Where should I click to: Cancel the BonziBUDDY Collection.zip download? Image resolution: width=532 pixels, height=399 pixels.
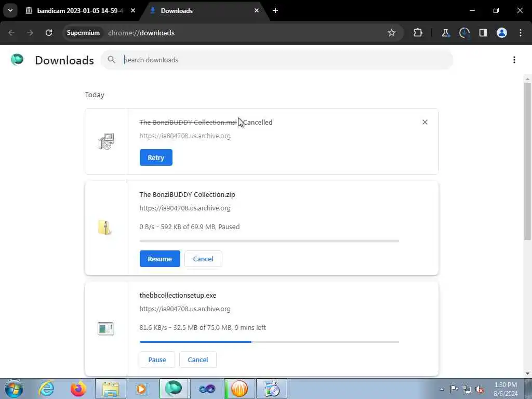click(x=203, y=259)
